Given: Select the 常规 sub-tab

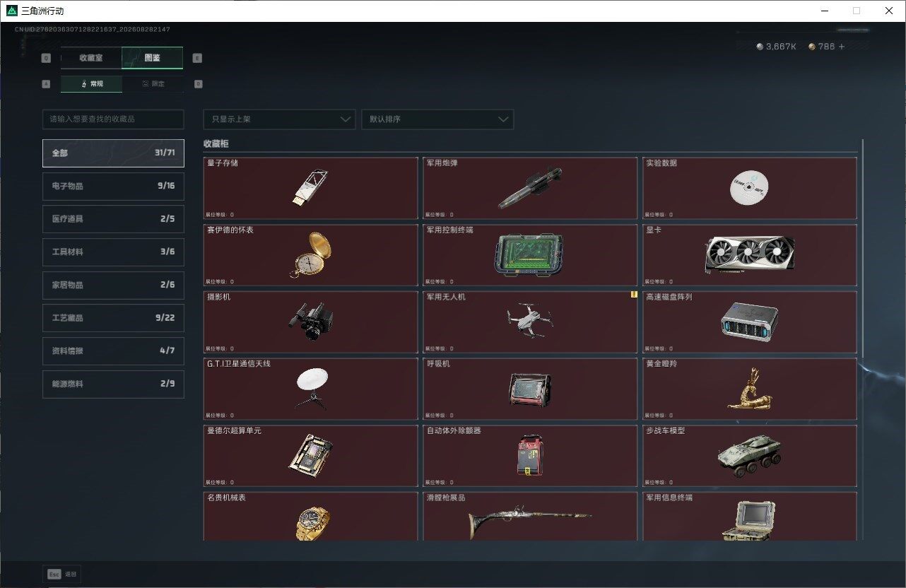Looking at the screenshot, I should 91,83.
